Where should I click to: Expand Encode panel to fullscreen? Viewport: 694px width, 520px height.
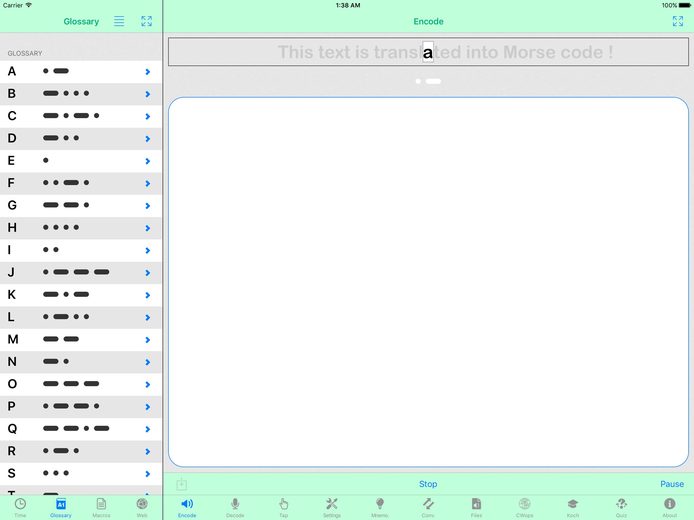[x=678, y=21]
